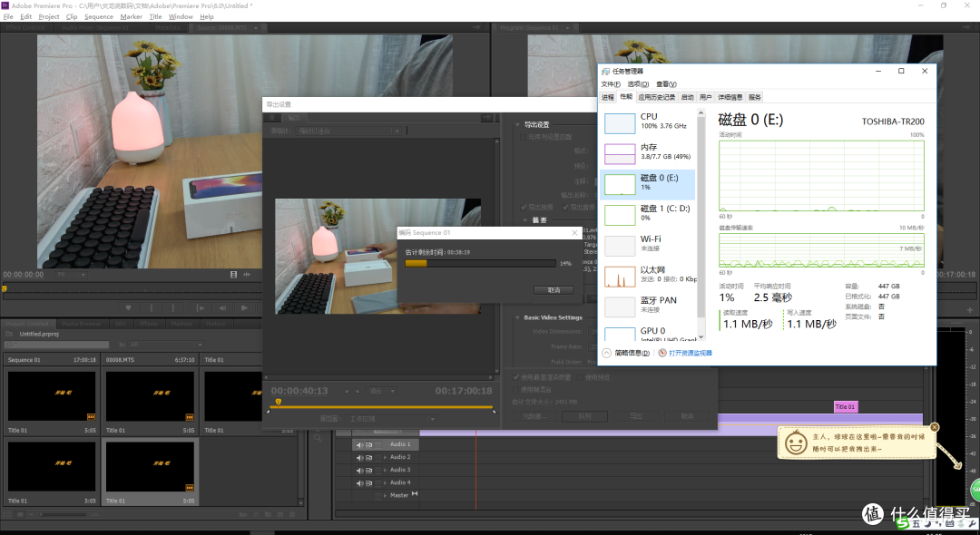Switch to the 进程 tab
The width and height of the screenshot is (980, 535).
(607, 97)
